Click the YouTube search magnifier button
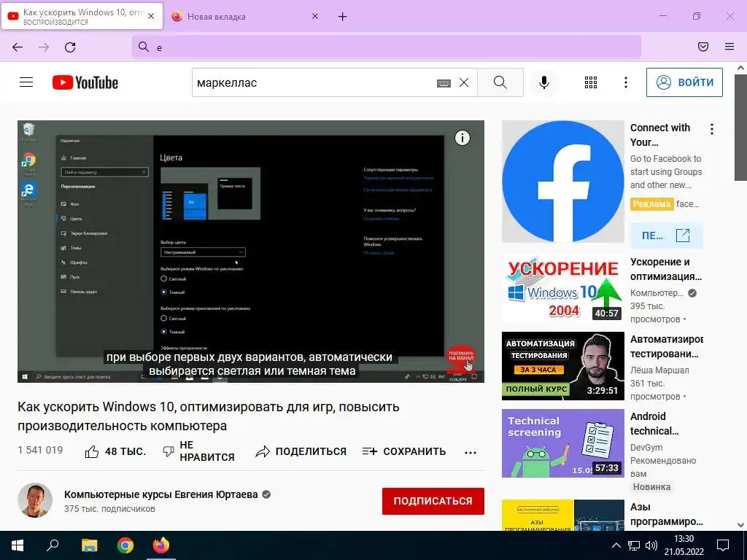Image resolution: width=747 pixels, height=560 pixels. coord(500,82)
